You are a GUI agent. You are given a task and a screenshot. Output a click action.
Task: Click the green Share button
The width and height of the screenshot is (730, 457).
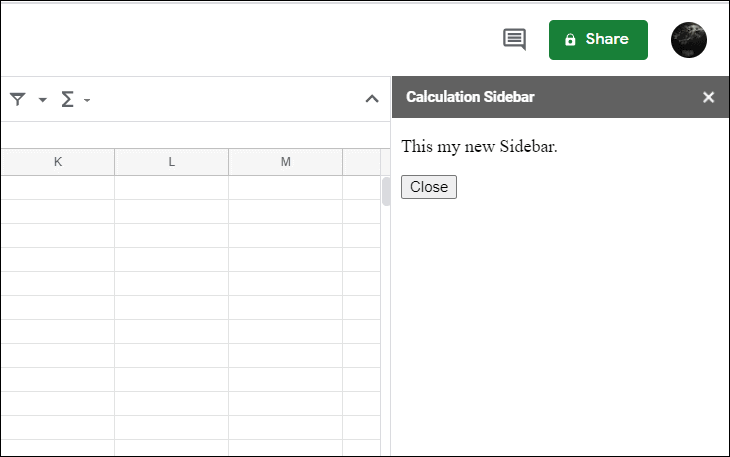point(598,40)
